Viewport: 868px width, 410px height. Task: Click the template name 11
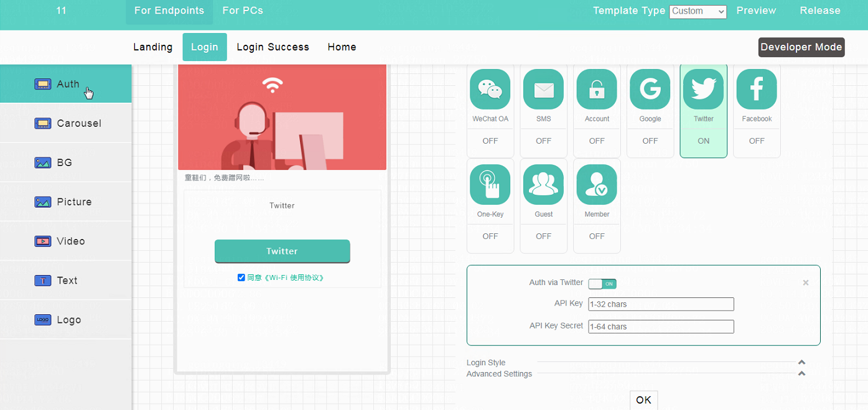pyautogui.click(x=61, y=11)
